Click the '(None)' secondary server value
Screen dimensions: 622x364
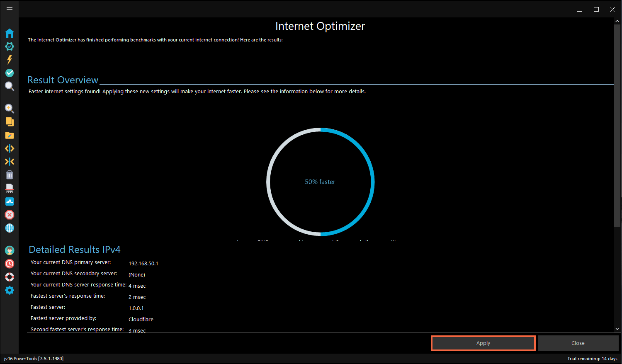click(137, 275)
